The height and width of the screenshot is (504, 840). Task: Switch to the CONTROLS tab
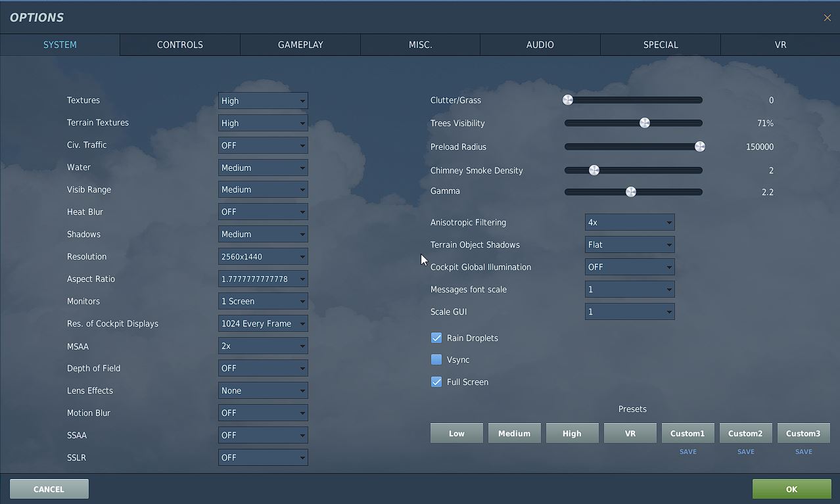click(180, 45)
